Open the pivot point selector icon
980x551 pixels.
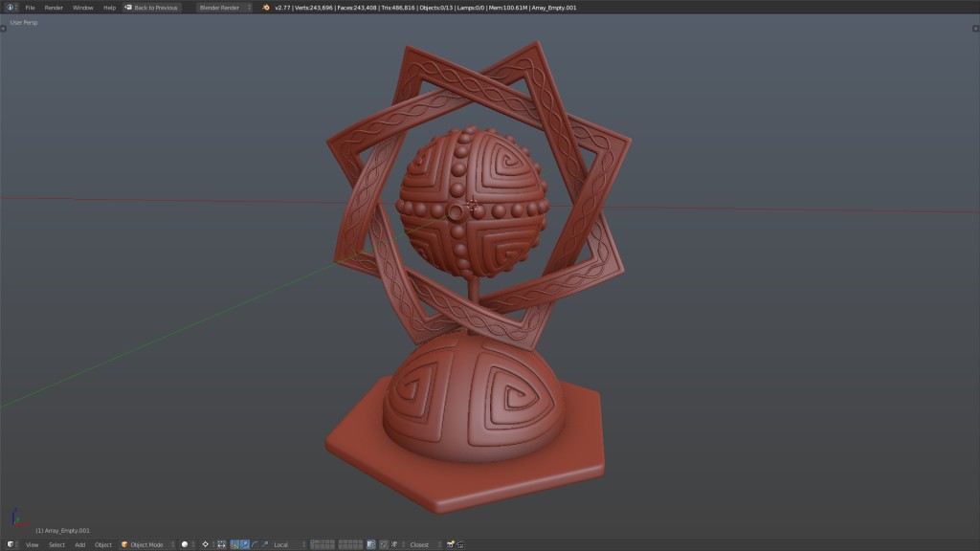pos(203,543)
